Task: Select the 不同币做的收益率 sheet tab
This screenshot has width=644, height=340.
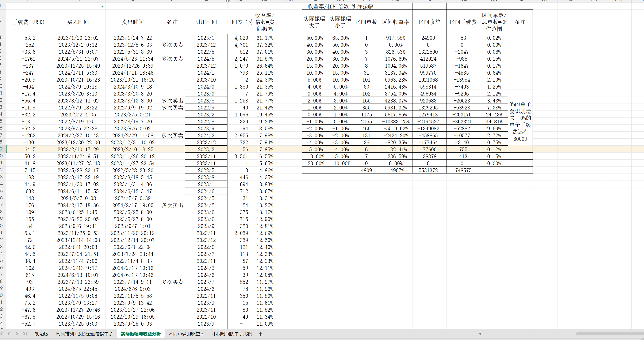Action: 187,334
